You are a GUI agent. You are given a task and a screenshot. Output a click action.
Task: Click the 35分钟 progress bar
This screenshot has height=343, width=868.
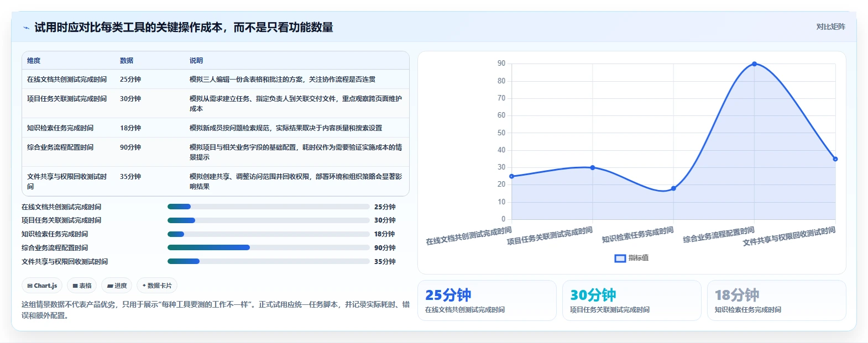point(269,261)
